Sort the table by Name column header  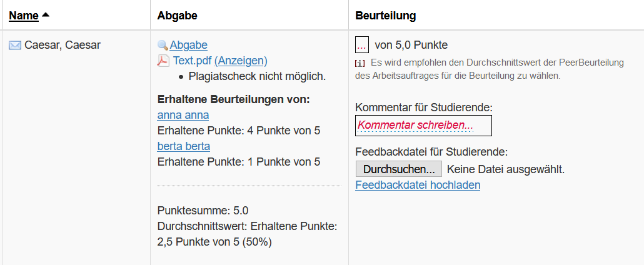(x=24, y=16)
